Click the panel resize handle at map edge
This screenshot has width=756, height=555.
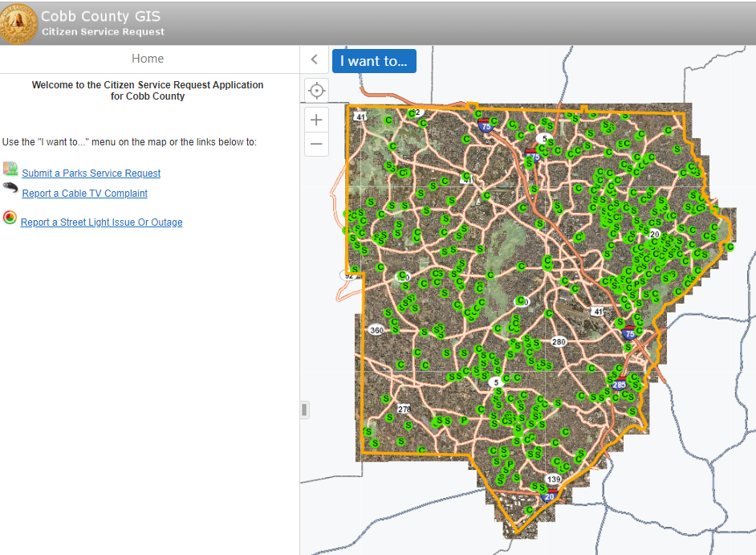pos(304,410)
